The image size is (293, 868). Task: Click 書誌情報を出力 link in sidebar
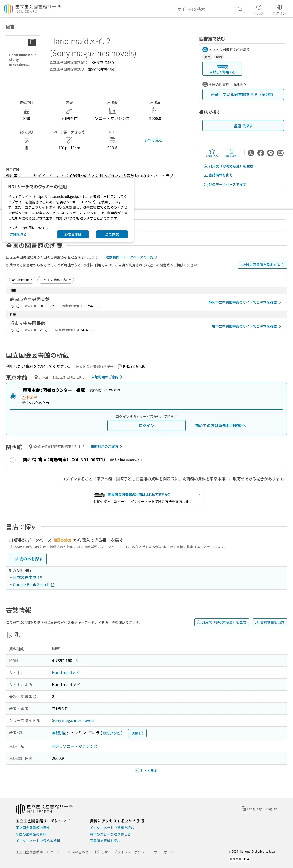[x=218, y=175]
